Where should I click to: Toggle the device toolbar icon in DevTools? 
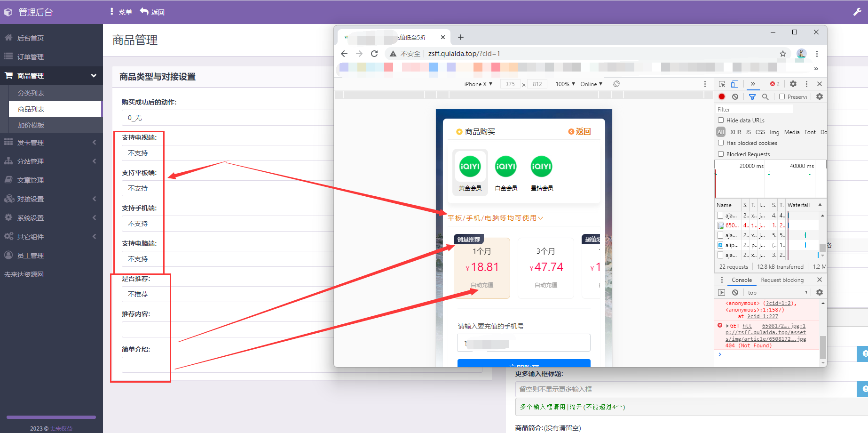[734, 84]
